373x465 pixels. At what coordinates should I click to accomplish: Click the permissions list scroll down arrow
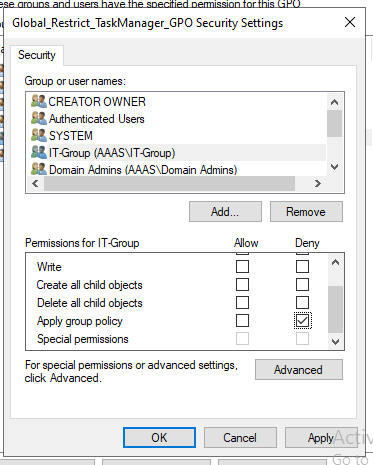[335, 341]
